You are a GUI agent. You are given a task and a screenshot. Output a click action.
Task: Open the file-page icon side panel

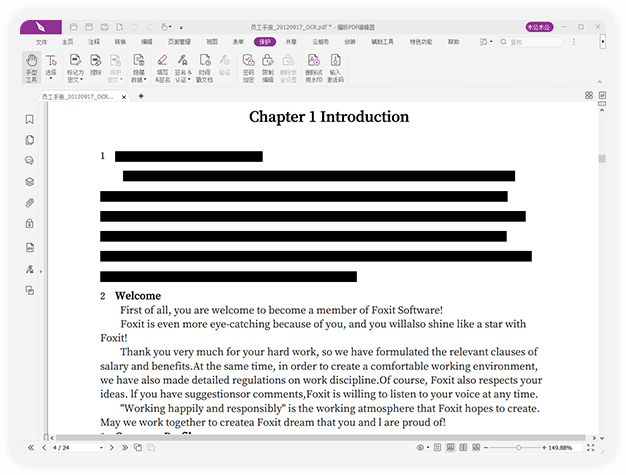30,247
